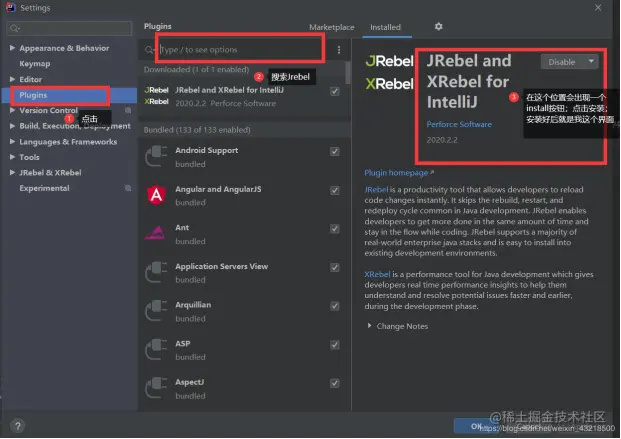
Task: Open the Disable button dropdown arrow
Action: [x=591, y=62]
